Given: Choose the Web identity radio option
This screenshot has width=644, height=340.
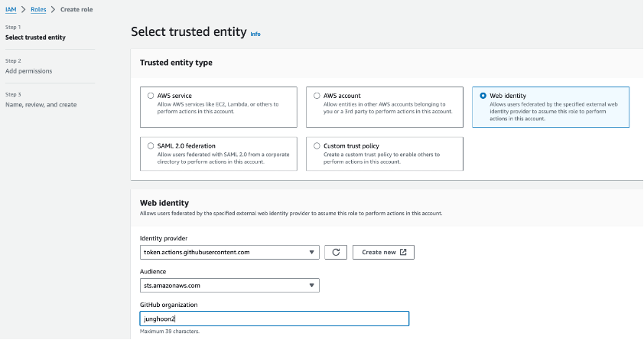Looking at the screenshot, I should point(483,96).
